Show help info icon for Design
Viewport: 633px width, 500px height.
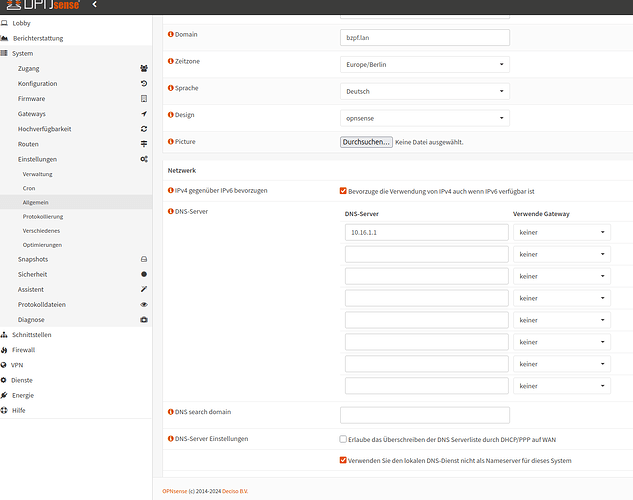(x=171, y=115)
